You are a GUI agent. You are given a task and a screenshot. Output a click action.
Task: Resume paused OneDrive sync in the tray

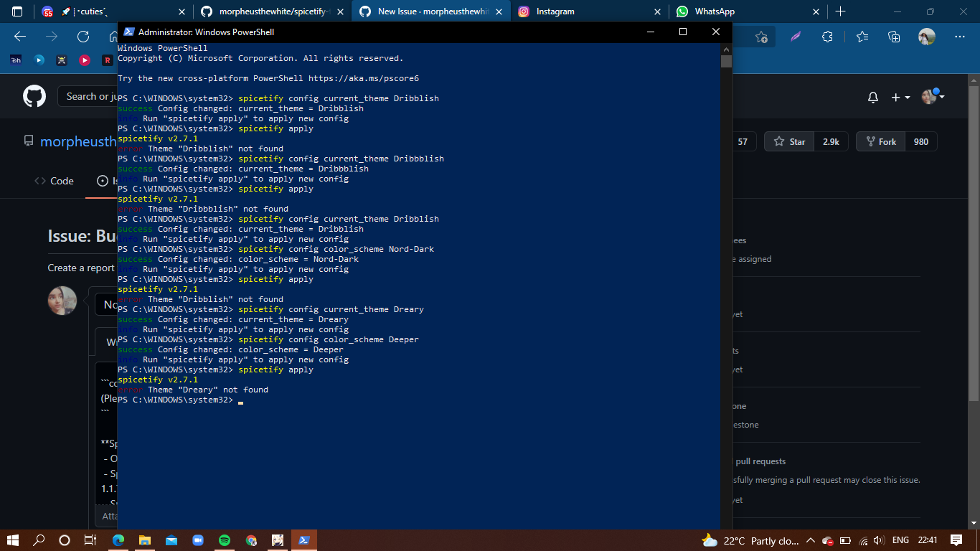pos(827,540)
